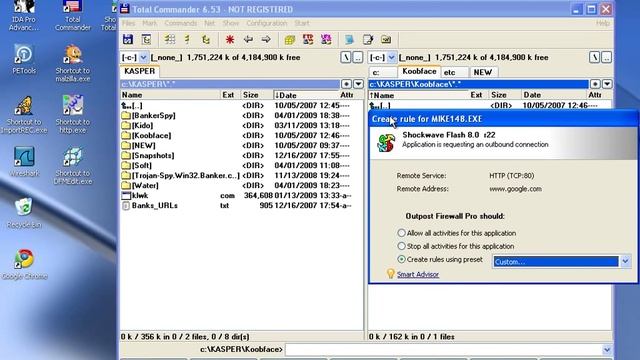Open the Configuration menu
Screen dimensions: 640x360
coord(267,23)
